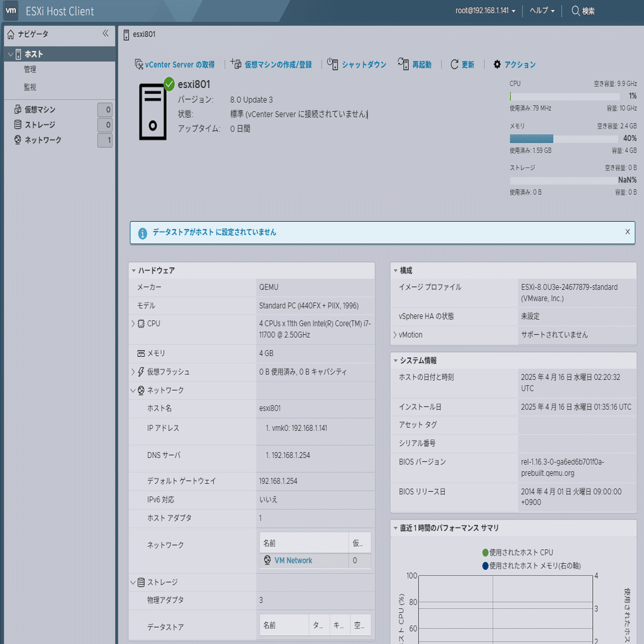
Task: Click the create/register VM icon
Action: pos(236,64)
